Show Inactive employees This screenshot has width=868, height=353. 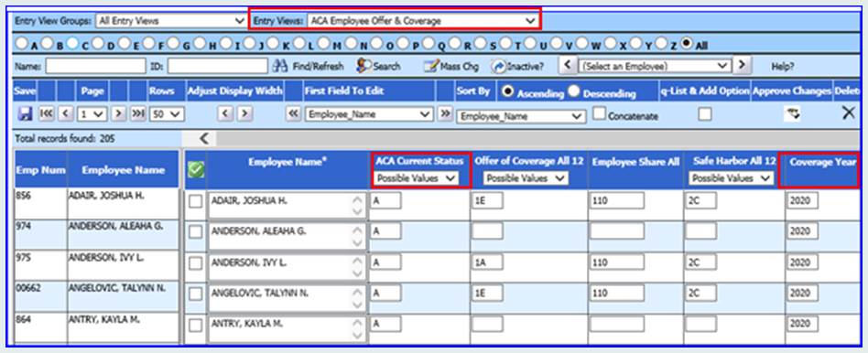pos(517,67)
